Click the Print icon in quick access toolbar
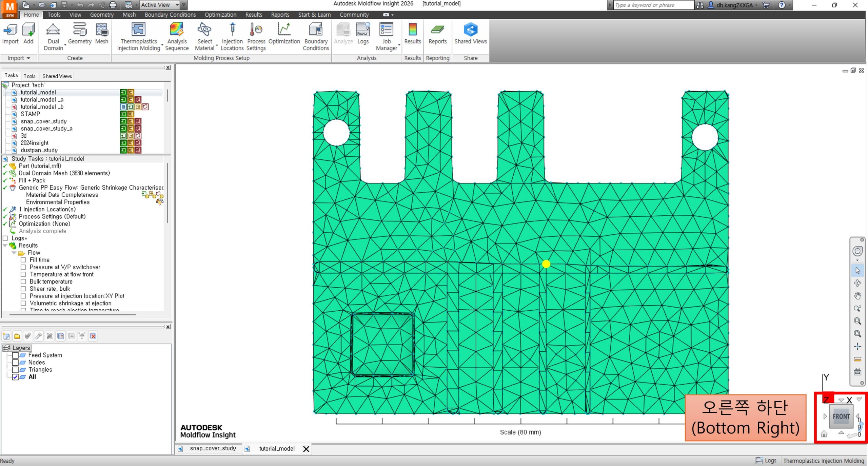868x466 pixels. point(113,5)
